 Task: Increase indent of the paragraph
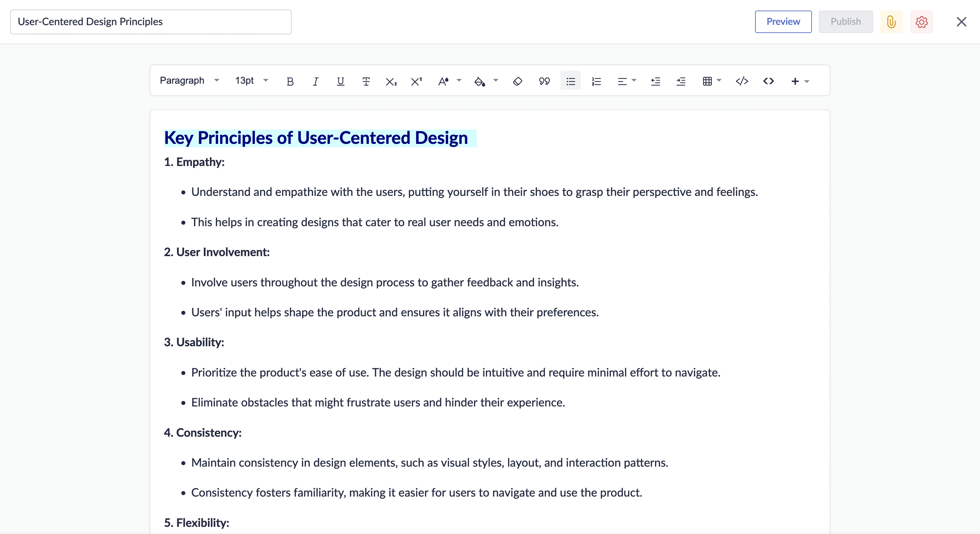(681, 81)
